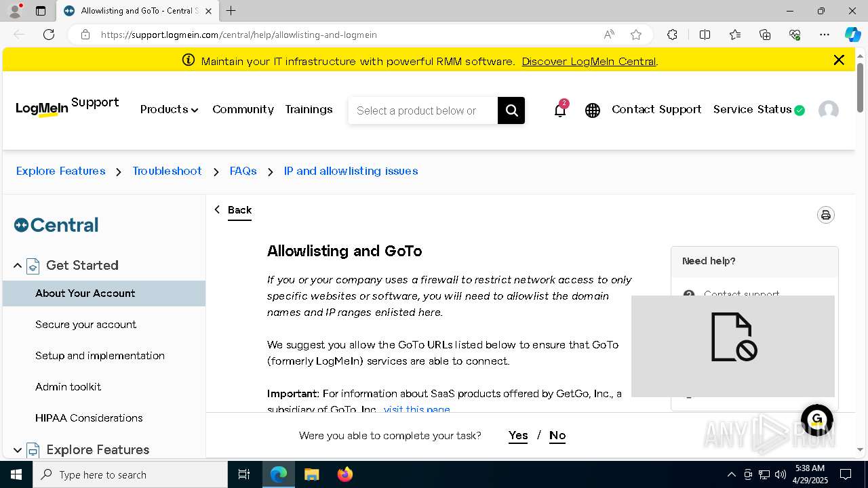Click the taskbar search box

click(x=130, y=474)
